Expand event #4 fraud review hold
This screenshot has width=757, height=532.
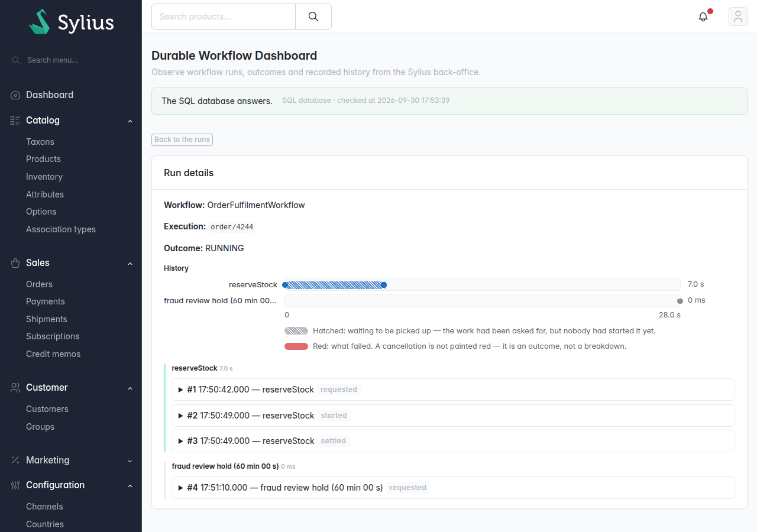tap(453, 488)
